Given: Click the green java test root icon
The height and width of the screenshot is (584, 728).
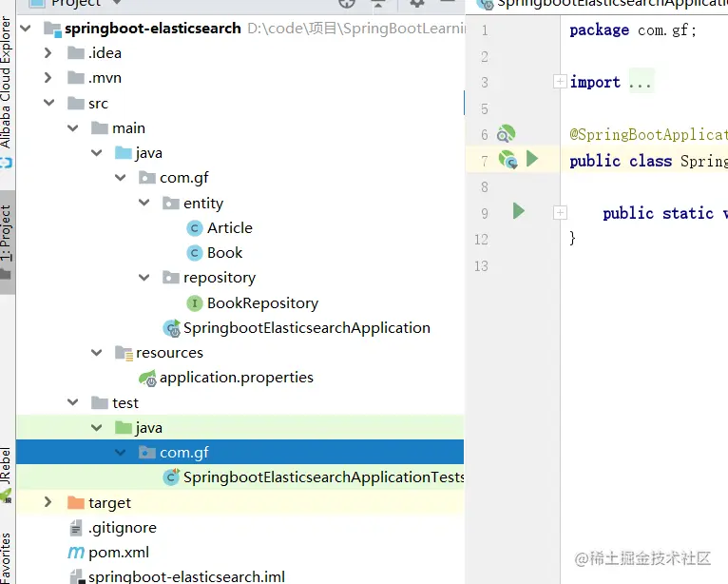Looking at the screenshot, I should (123, 427).
